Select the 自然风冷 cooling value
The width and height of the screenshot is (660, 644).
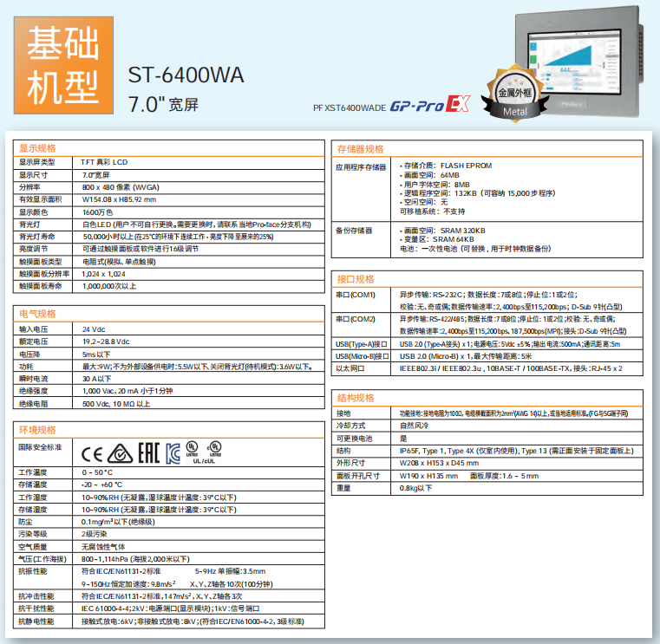[x=415, y=426]
